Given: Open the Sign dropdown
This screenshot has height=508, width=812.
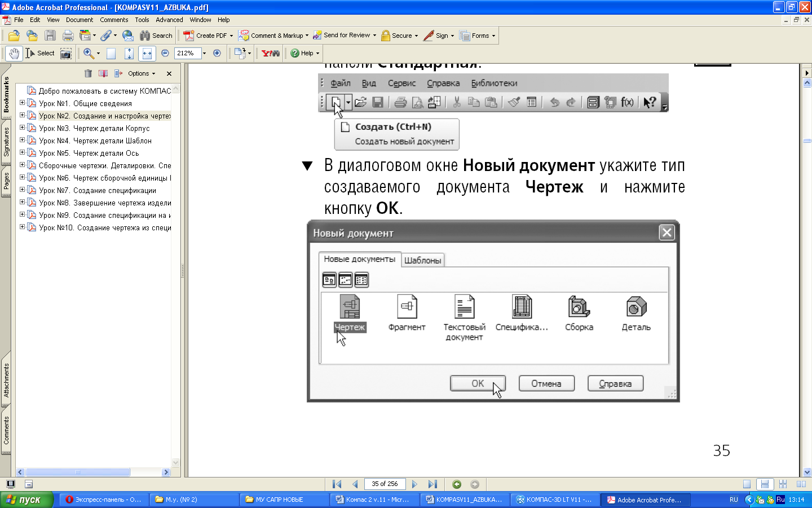Looking at the screenshot, I should [x=452, y=36].
